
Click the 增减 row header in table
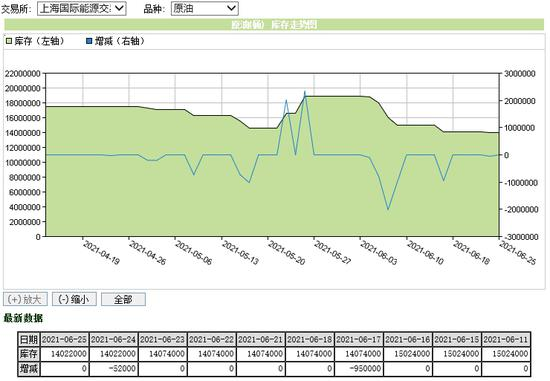point(29,368)
